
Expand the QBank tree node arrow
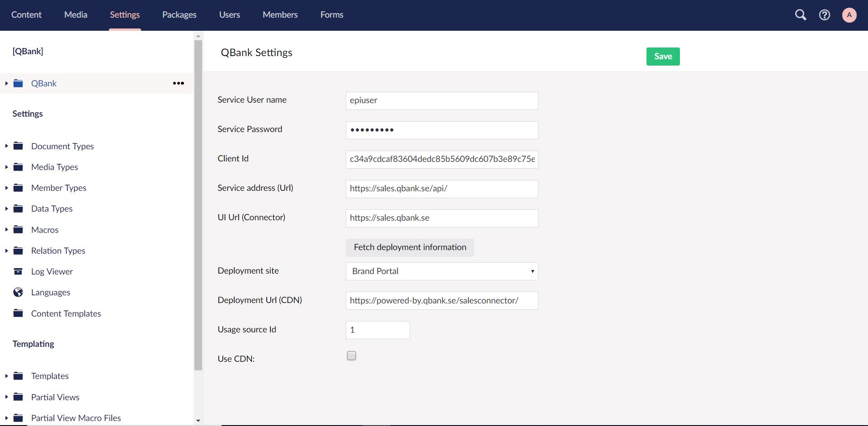point(6,83)
